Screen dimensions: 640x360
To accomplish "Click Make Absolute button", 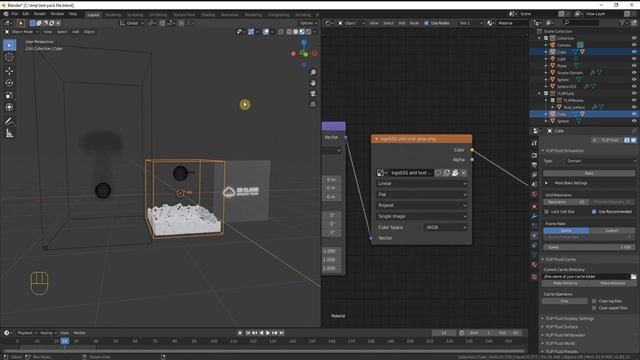I will [612, 283].
